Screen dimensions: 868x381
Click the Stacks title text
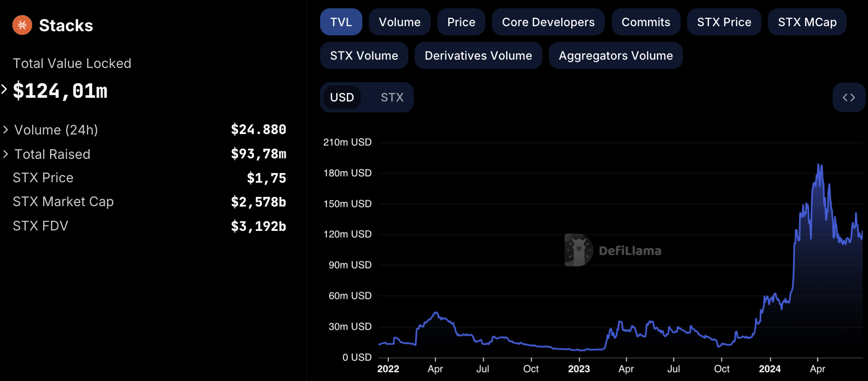point(66,26)
